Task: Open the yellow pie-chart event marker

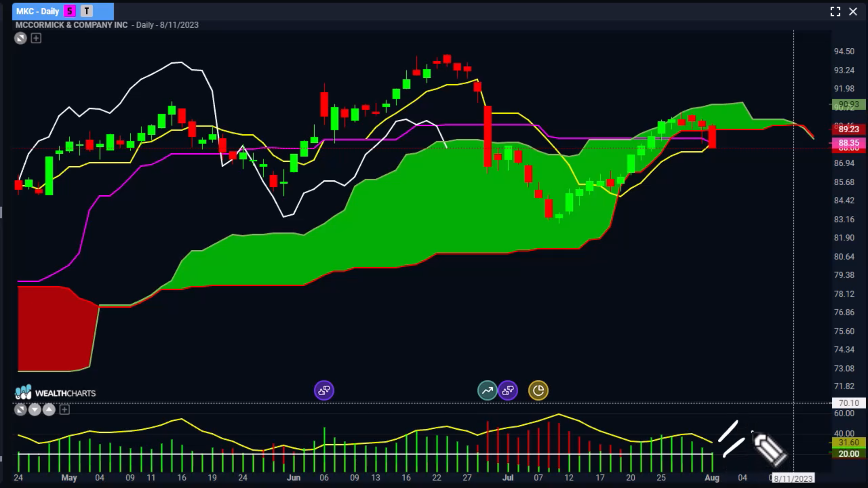Action: click(x=538, y=390)
